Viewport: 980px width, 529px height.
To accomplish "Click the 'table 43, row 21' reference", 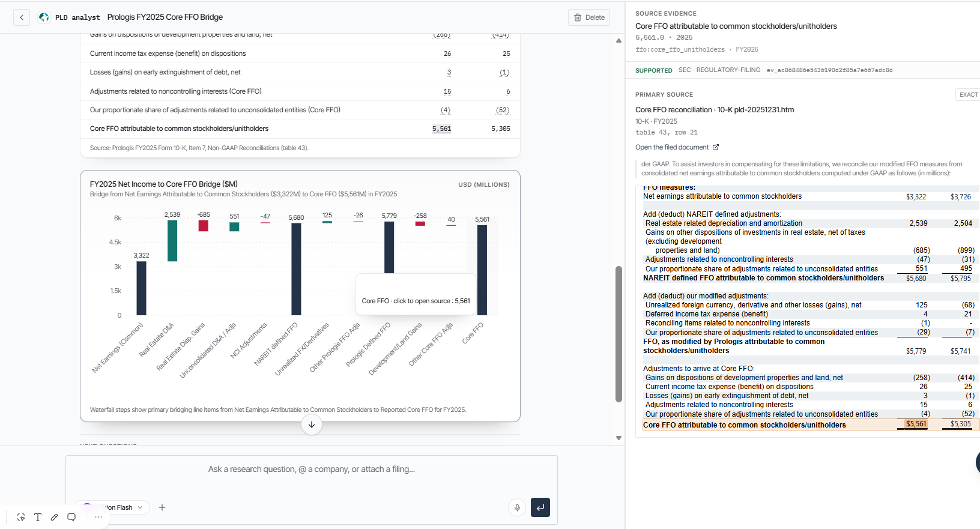I will coord(667,133).
